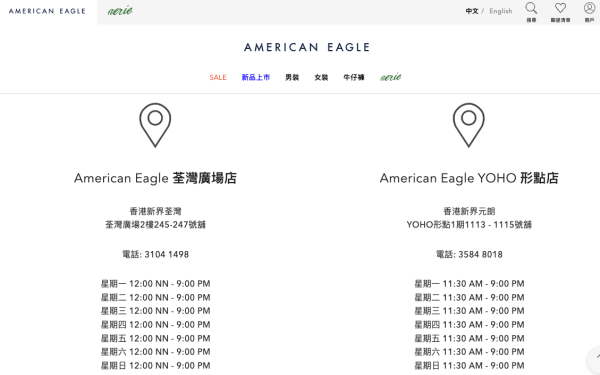This screenshot has width=600, height=375.
Task: Click 星期四 11:30 AM - 9:00 PM
Action: 469,324
